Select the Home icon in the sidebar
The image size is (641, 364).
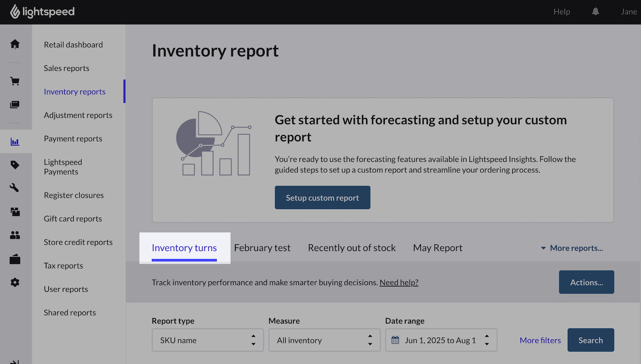(15, 43)
